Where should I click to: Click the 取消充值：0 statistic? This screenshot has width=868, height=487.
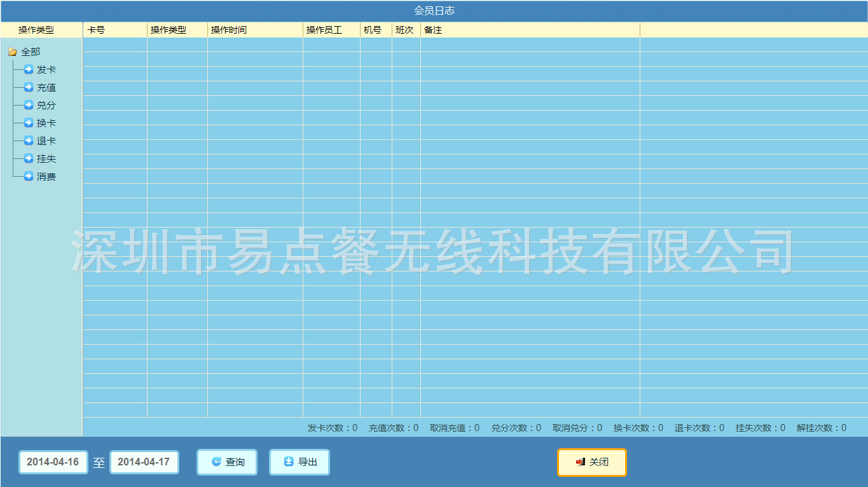coord(455,428)
